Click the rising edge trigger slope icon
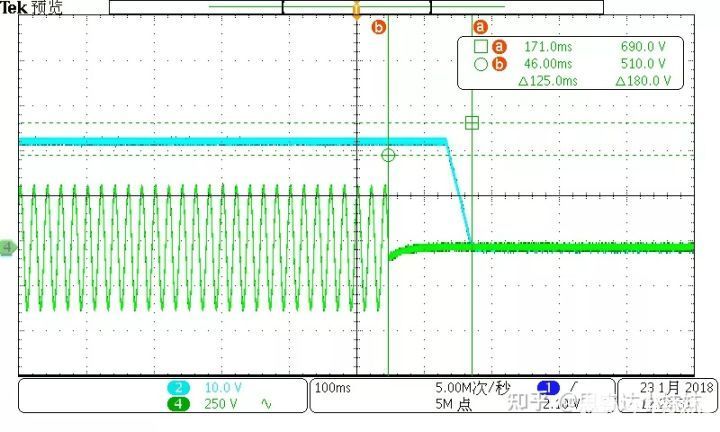 pyautogui.click(x=574, y=387)
